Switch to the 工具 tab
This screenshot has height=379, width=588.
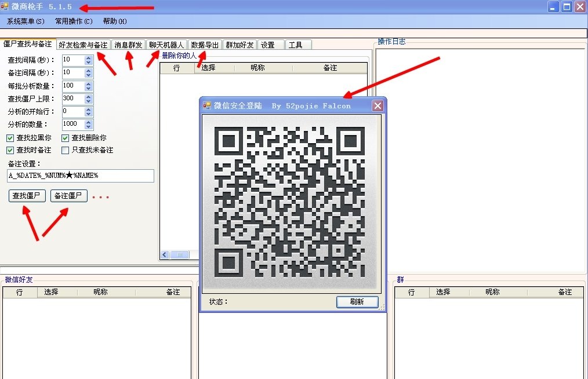click(298, 45)
